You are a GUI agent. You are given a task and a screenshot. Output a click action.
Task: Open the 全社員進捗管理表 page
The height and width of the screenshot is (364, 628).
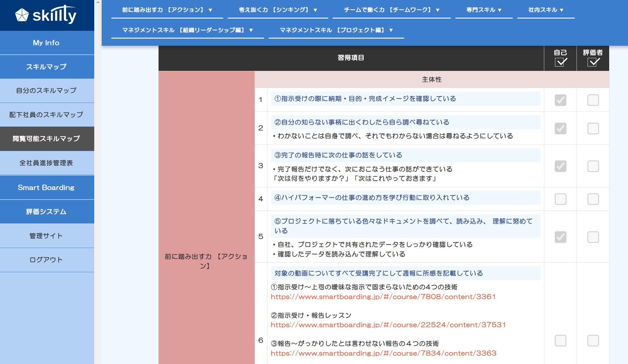[x=47, y=163]
